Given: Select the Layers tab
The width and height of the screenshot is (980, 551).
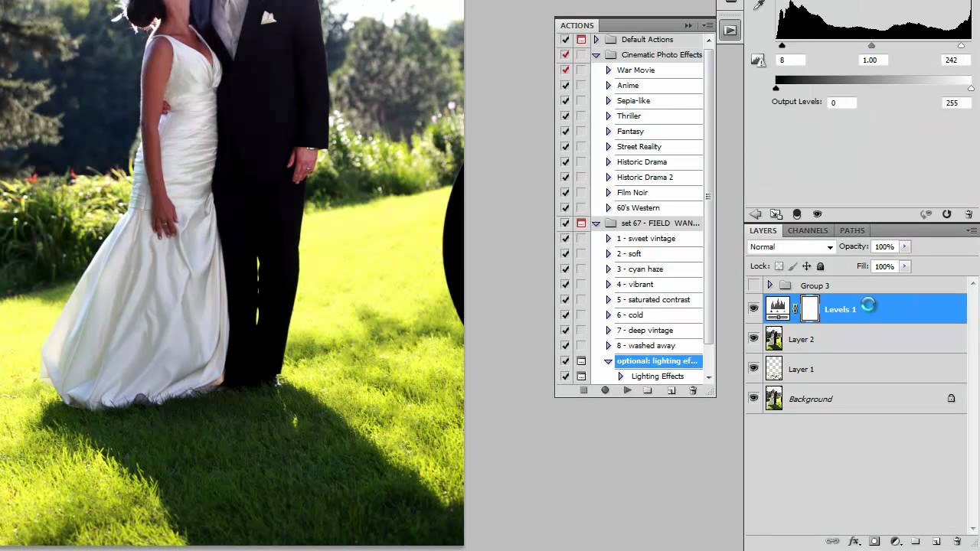Looking at the screenshot, I should pos(763,230).
